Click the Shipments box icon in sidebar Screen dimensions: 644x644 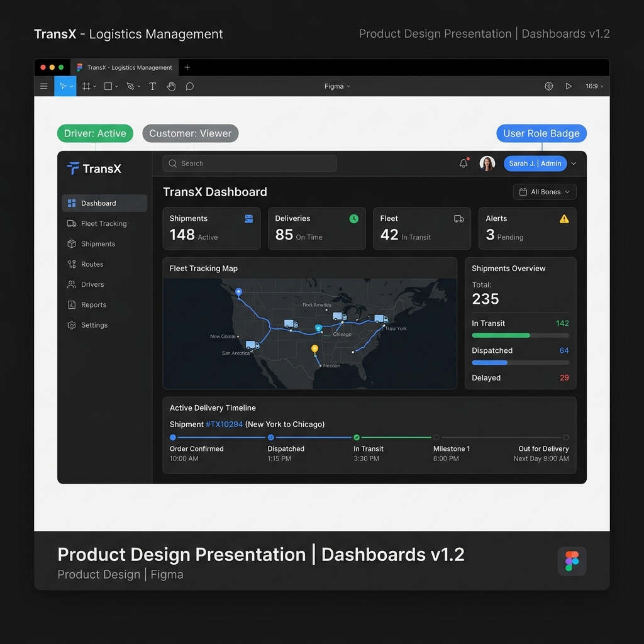[72, 244]
